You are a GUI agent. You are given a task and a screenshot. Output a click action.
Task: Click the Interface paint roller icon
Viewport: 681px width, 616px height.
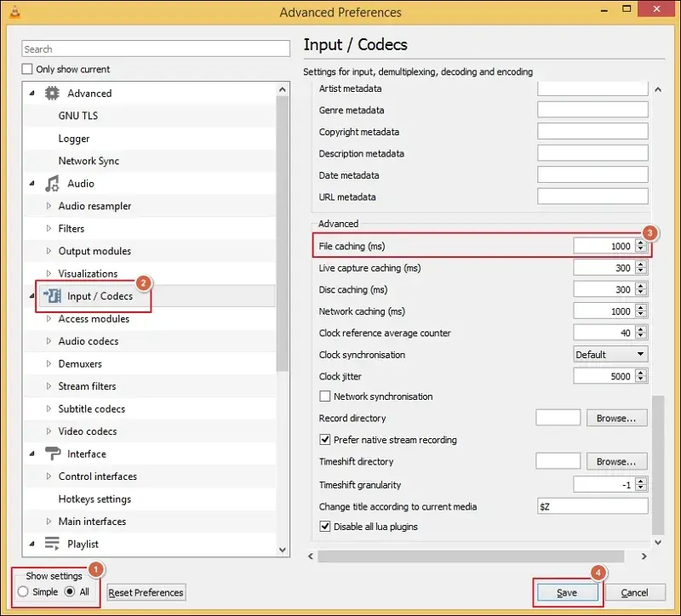pos(53,453)
